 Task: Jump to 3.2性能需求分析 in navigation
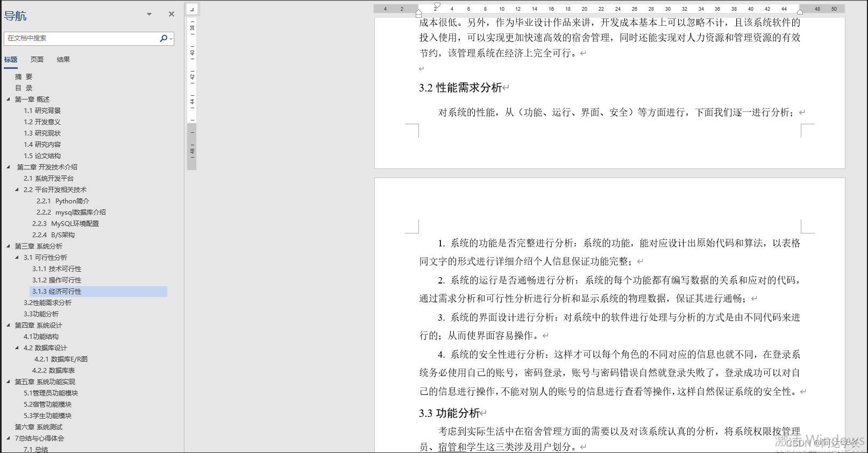click(x=47, y=302)
